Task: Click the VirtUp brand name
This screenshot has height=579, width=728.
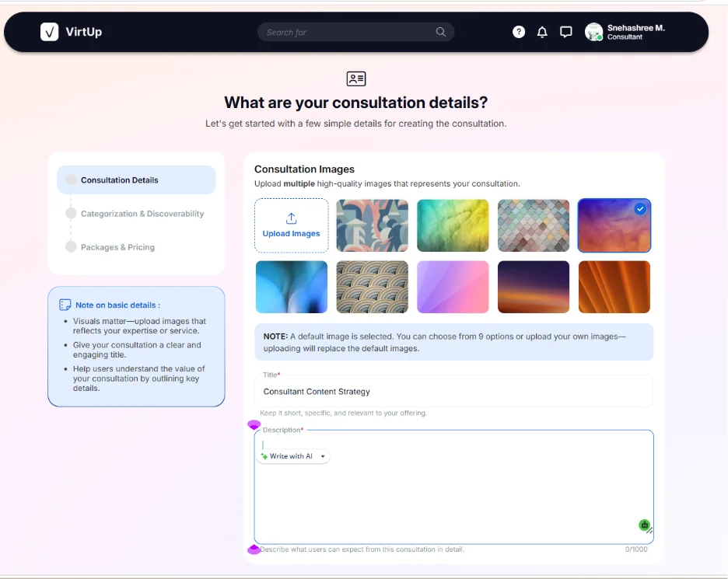Action: (x=83, y=32)
